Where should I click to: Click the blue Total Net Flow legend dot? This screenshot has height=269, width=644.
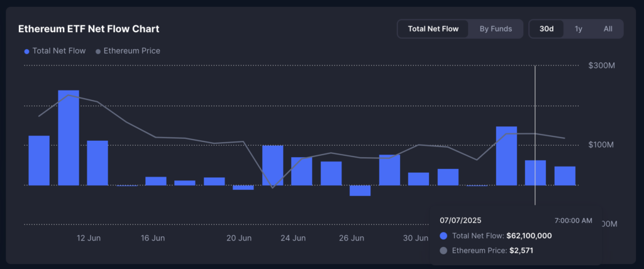click(x=26, y=52)
